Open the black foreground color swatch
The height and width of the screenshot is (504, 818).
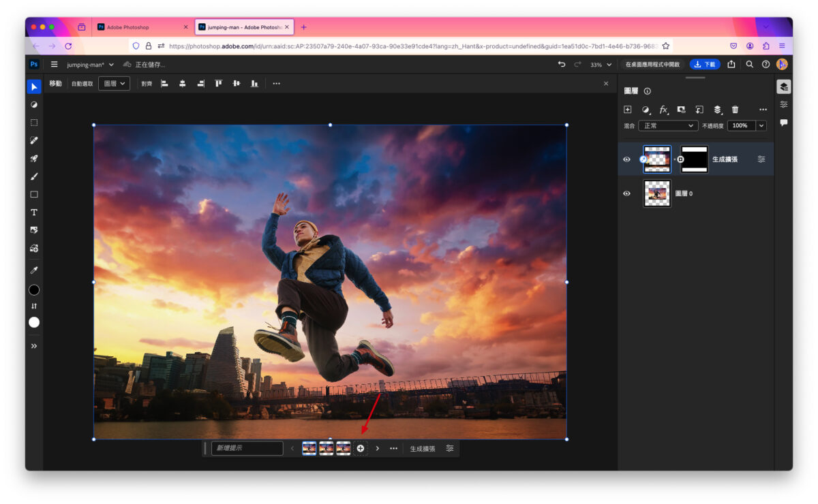click(34, 289)
